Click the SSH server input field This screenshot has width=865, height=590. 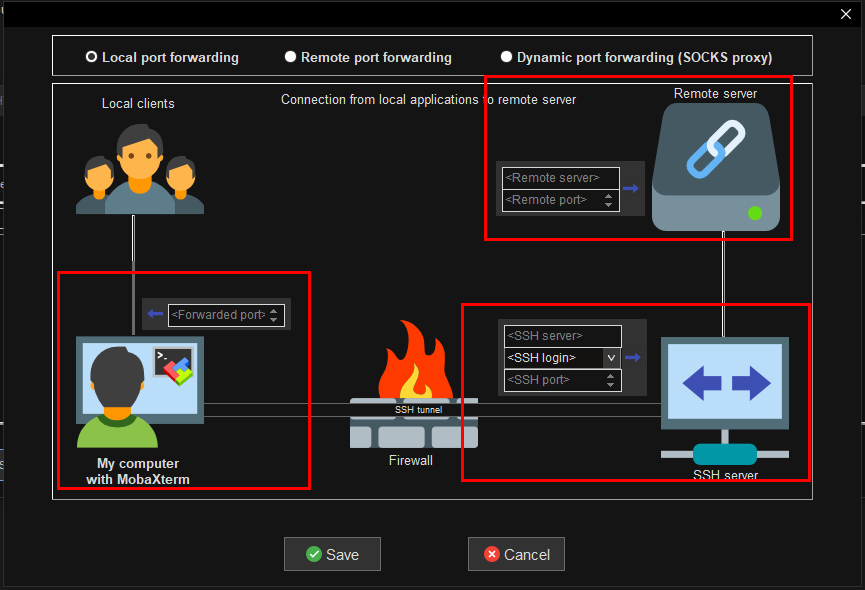[563, 336]
